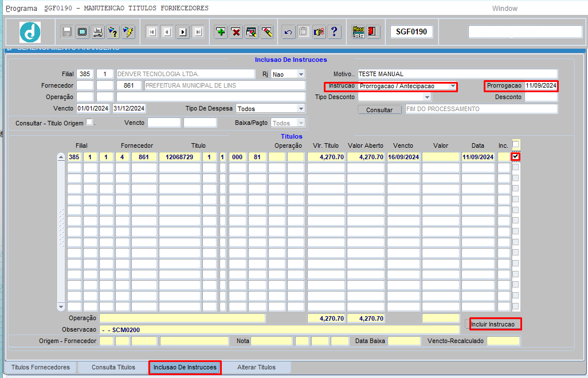Click the empty Nota field at bottom
The image size is (588, 378).
click(272, 341)
